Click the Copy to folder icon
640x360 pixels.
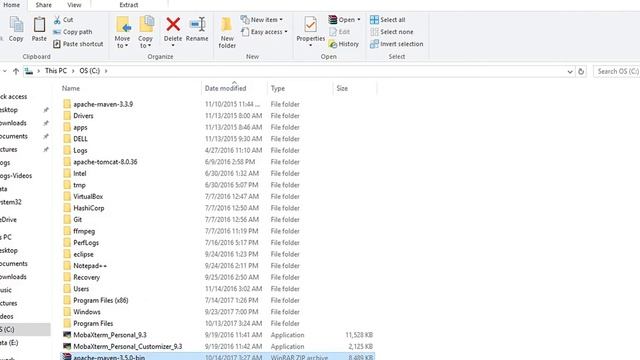click(146, 24)
